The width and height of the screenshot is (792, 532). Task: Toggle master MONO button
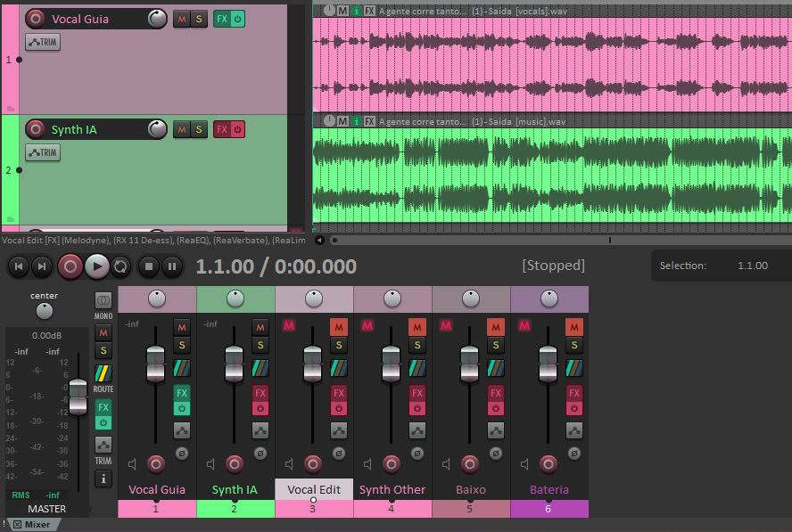tap(103, 301)
